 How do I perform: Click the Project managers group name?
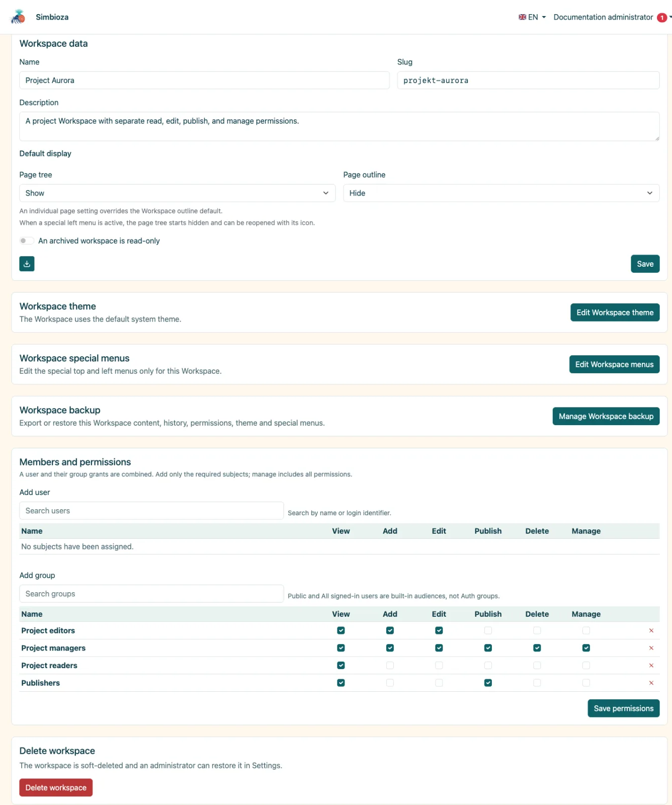point(53,648)
